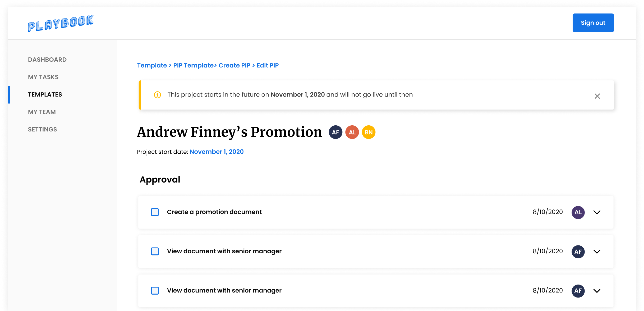Click the November 1, 2020 start date link

click(x=217, y=152)
